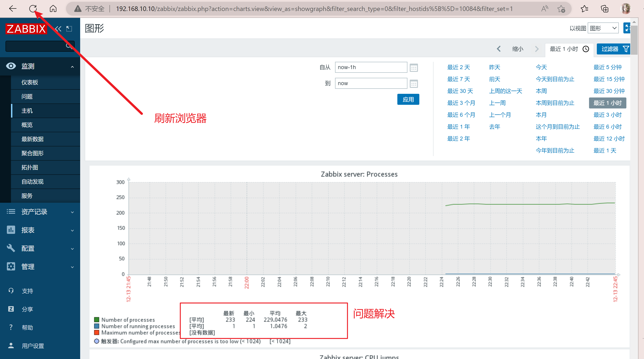Switch to the 最近 1 小时 time tab
Viewport: 644px width, 359px height.
tap(569, 49)
